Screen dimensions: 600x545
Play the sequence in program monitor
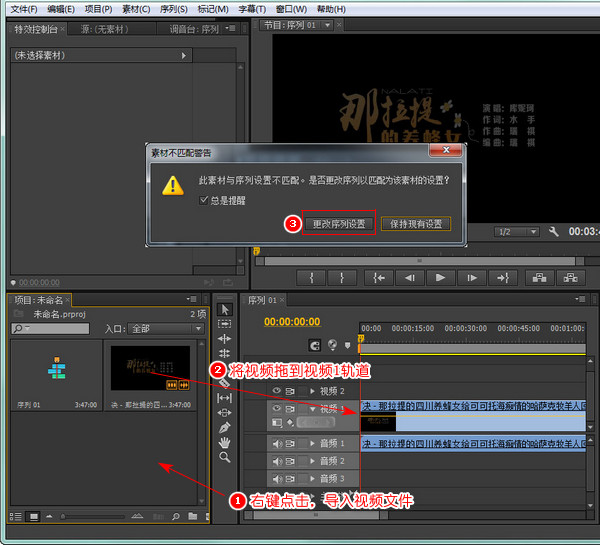pyautogui.click(x=440, y=278)
